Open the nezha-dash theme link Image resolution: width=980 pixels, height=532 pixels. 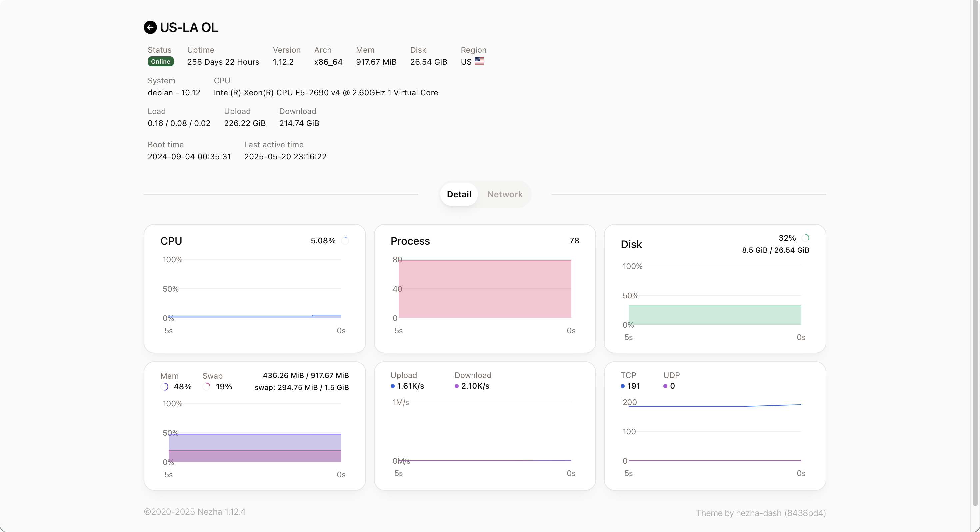758,513
